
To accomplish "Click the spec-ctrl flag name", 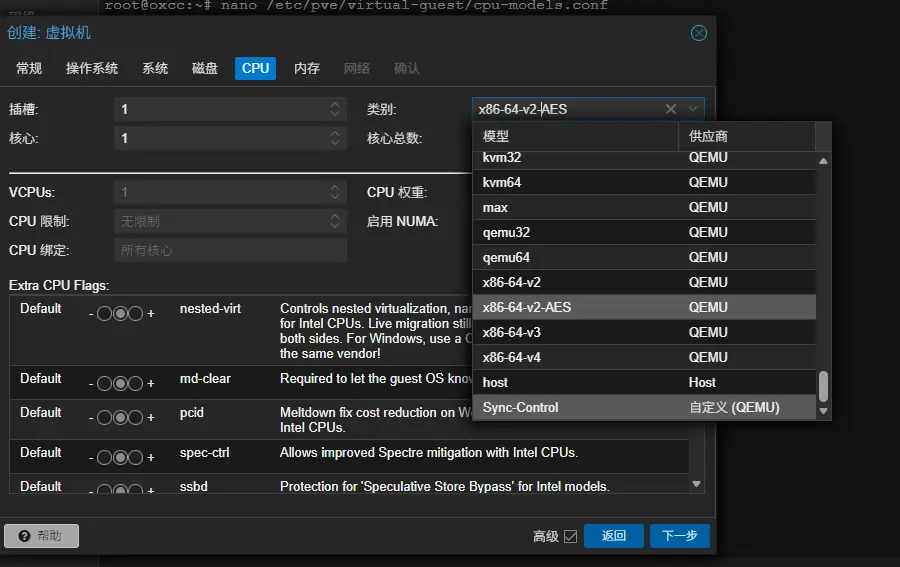I will pos(204,453).
